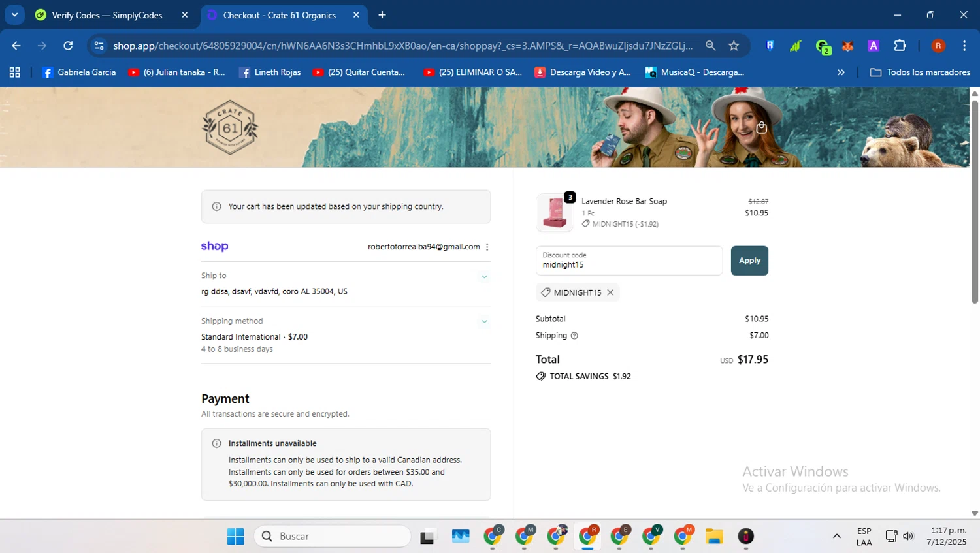Click the browser forward arrow
The height and width of the screenshot is (553, 980).
[x=42, y=46]
